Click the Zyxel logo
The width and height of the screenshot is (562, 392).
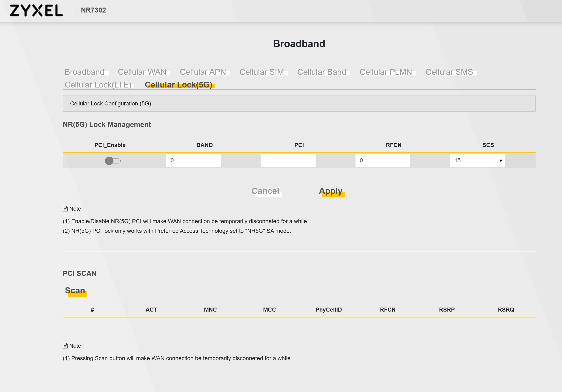point(36,11)
